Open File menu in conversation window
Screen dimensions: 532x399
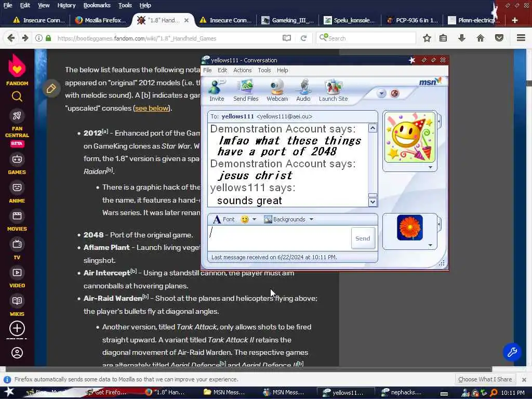pos(207,70)
